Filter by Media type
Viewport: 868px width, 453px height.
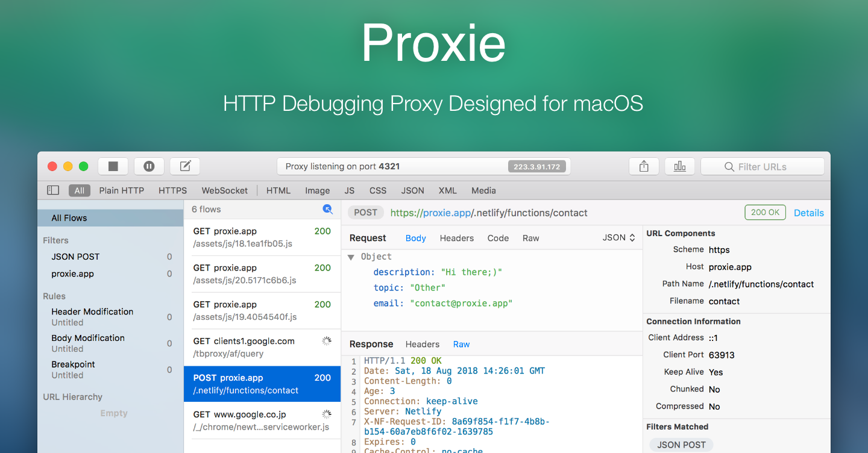484,190
